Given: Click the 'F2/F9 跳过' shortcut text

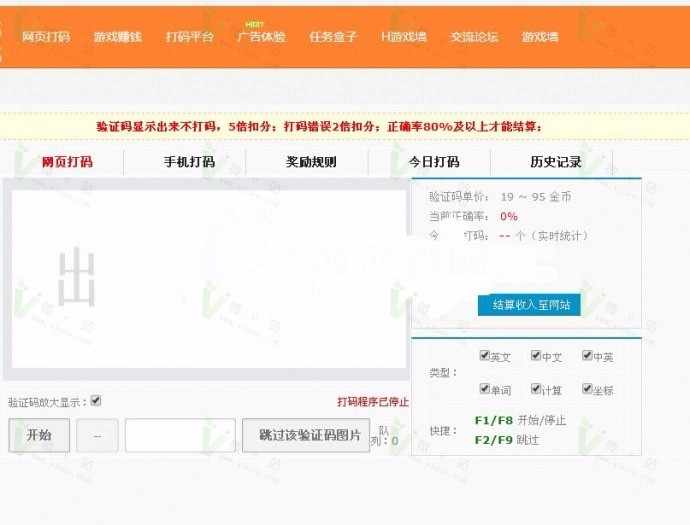Looking at the screenshot, I should pyautogui.click(x=506, y=440).
